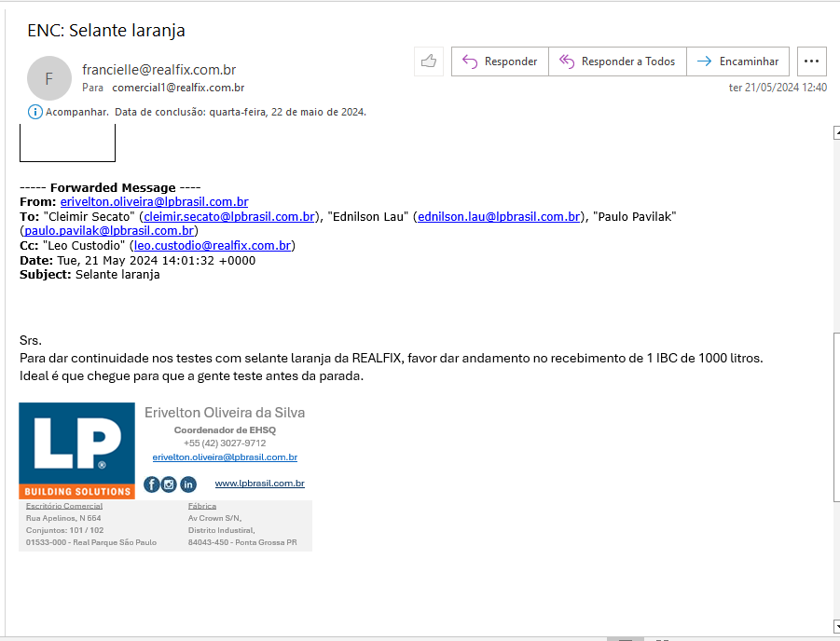840x641 pixels.
Task: Open the More actions ellipsis menu
Action: coord(811,61)
